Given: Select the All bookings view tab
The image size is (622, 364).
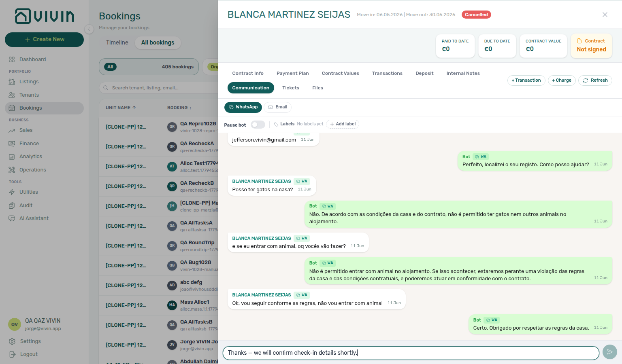Looking at the screenshot, I should (x=158, y=42).
